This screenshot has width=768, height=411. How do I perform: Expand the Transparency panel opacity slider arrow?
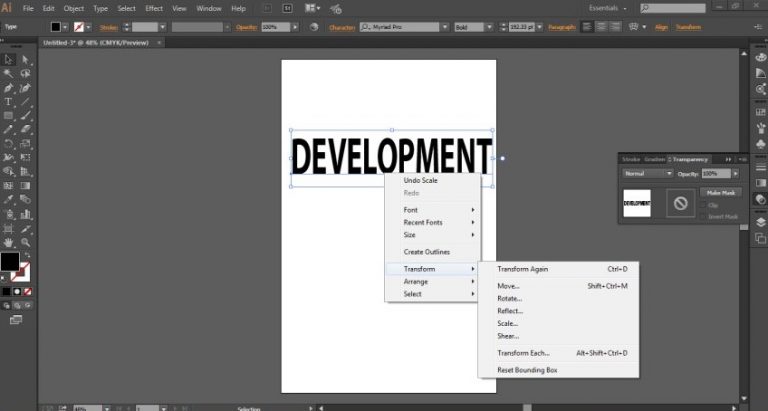736,174
